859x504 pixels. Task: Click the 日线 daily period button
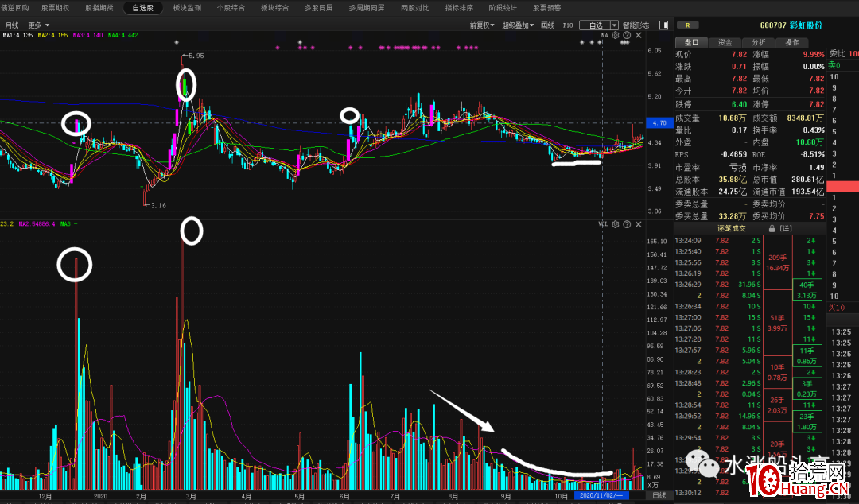[659, 495]
